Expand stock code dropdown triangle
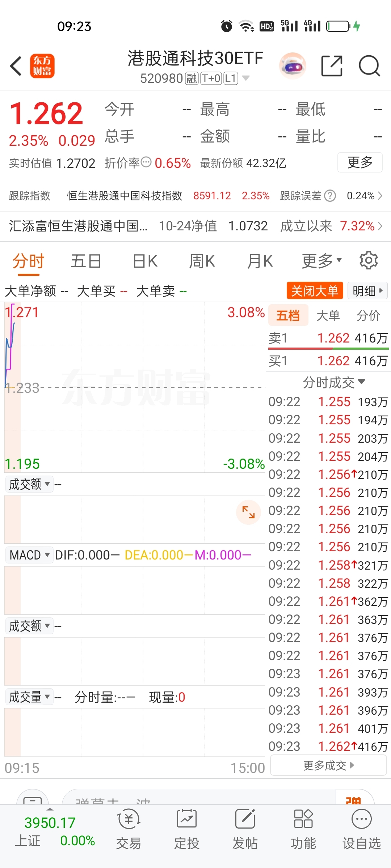Image resolution: width=391 pixels, height=868 pixels. (245, 78)
